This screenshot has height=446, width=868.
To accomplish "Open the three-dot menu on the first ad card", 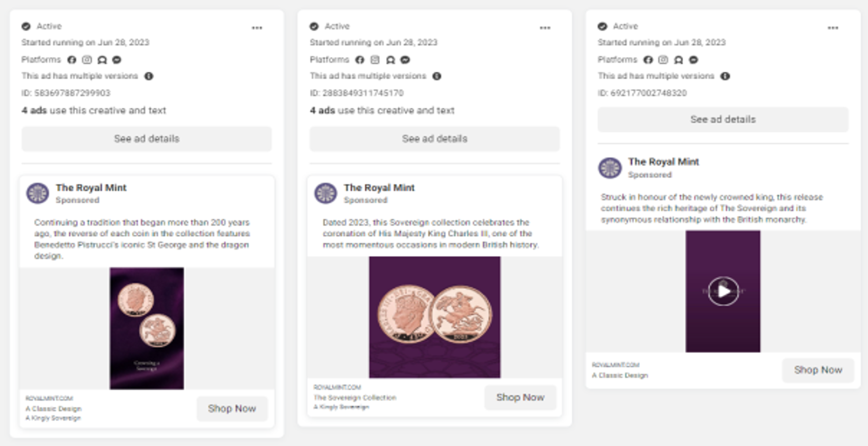I will [257, 28].
